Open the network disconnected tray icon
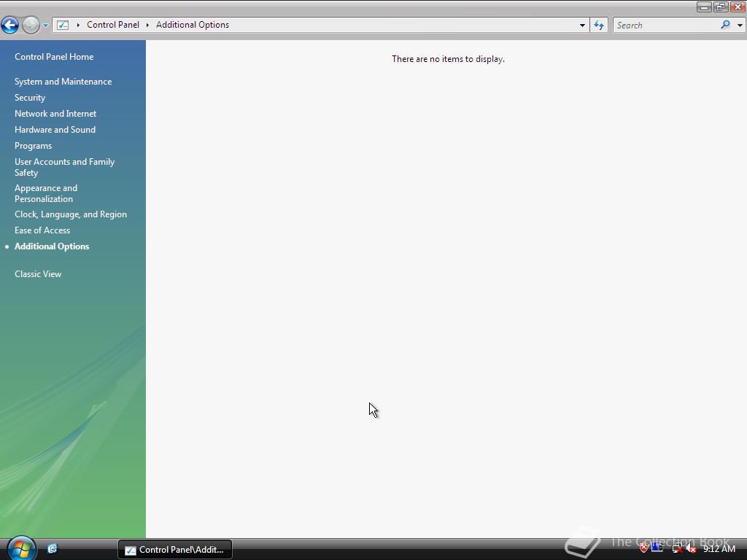This screenshot has width=747, height=560. click(677, 548)
